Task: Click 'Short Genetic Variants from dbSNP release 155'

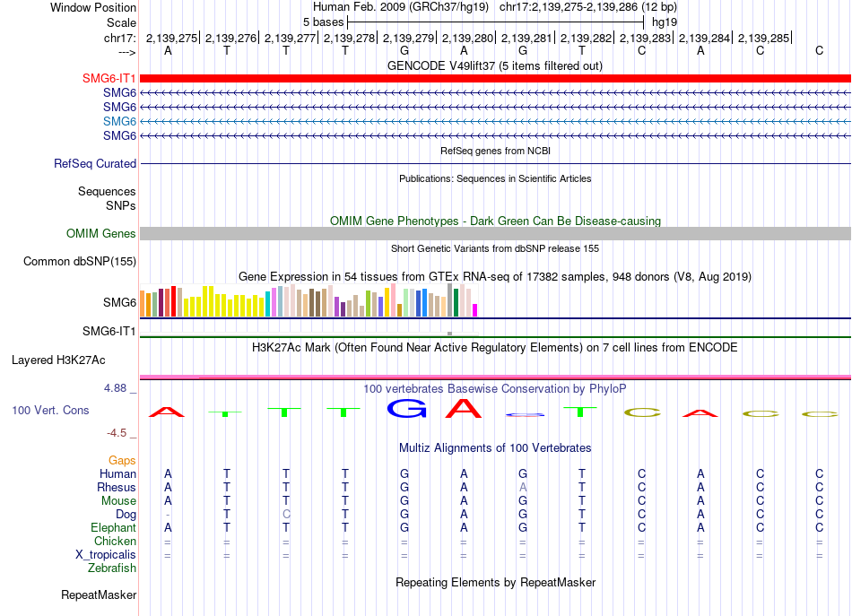Action: pyautogui.click(x=495, y=248)
